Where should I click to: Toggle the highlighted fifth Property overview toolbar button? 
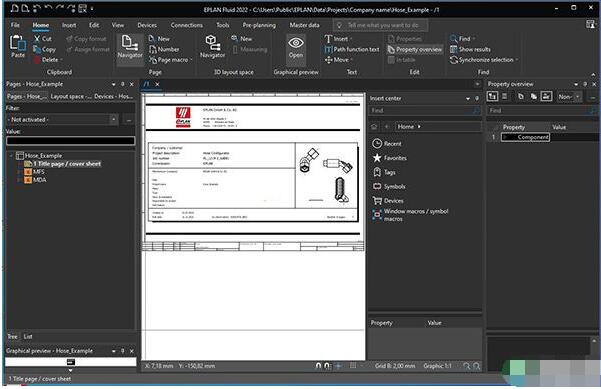546,97
